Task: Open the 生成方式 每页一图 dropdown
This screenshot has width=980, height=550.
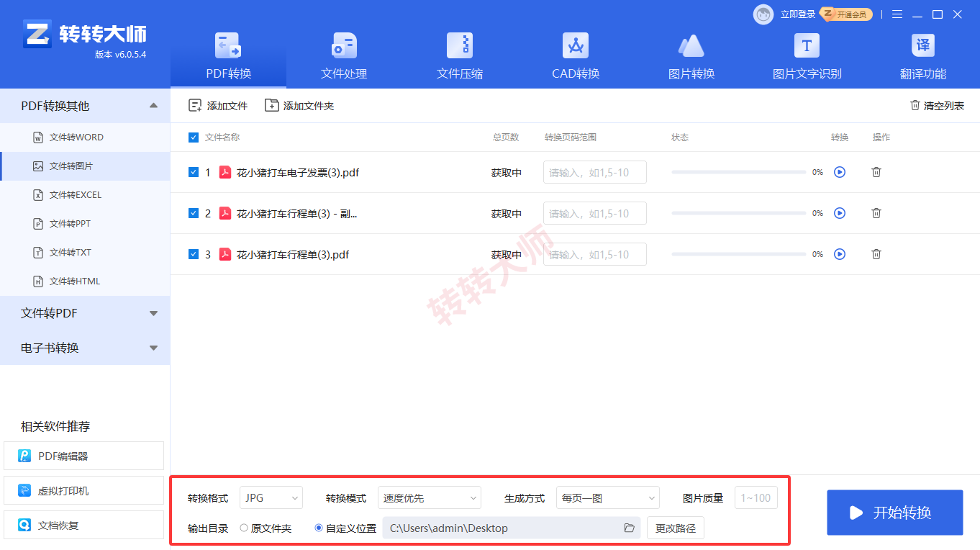Action: 608,497
